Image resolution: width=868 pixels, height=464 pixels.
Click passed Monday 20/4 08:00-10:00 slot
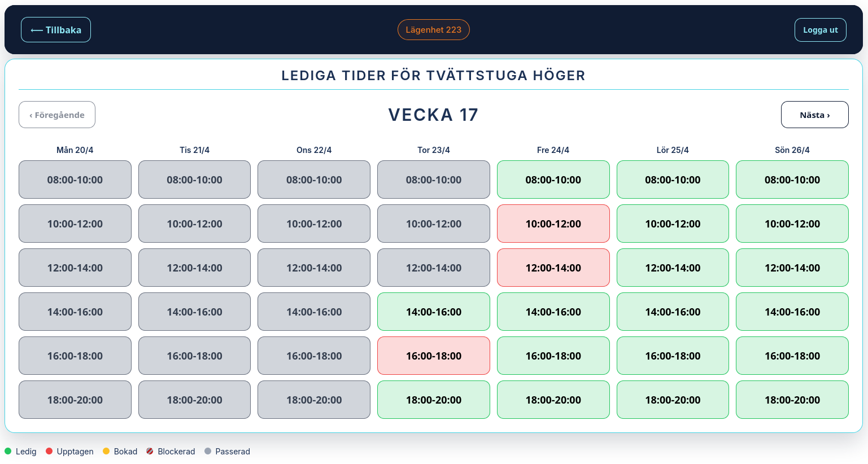pos(75,180)
